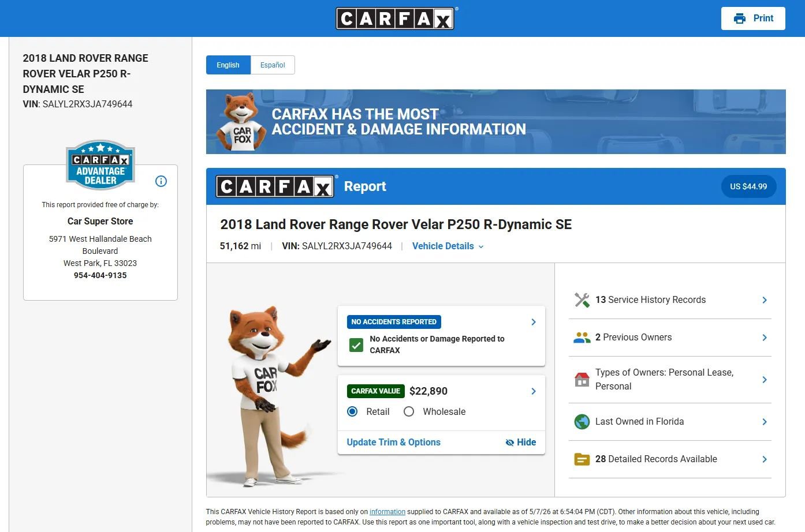Select the Wholesale value radio button
The height and width of the screenshot is (532, 805).
(409, 411)
